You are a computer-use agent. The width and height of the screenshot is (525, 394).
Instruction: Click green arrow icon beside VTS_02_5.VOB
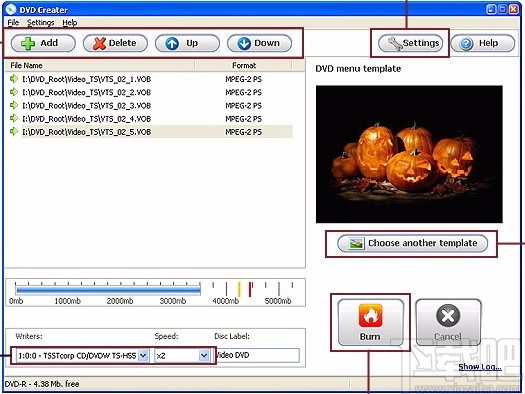[x=13, y=132]
